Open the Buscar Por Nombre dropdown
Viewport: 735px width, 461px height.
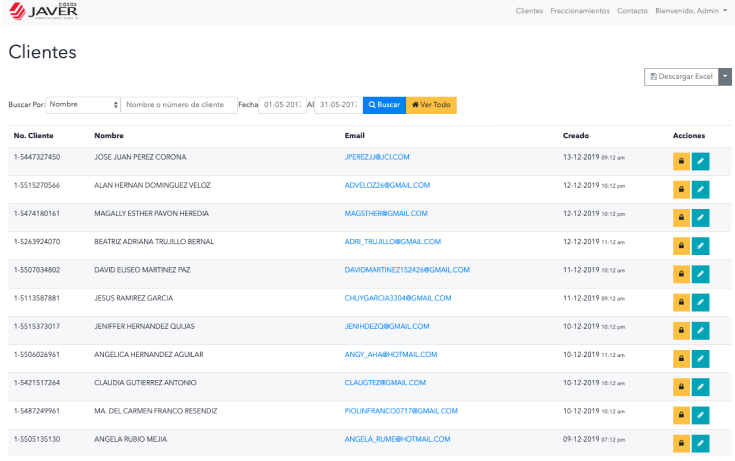pos(83,105)
